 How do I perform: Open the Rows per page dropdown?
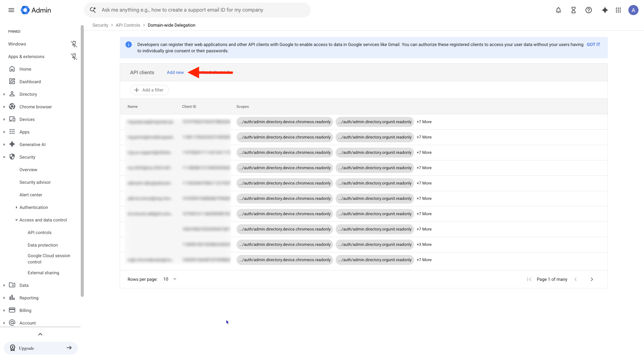(x=170, y=279)
